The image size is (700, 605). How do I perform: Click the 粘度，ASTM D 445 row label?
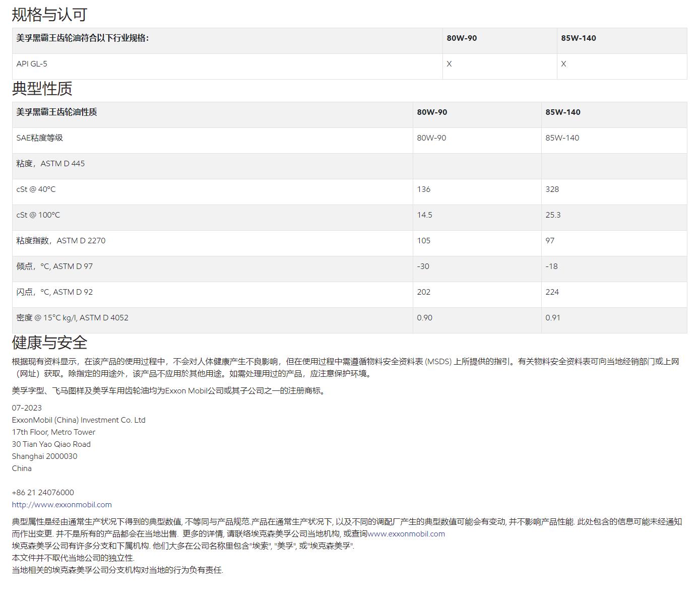point(50,164)
